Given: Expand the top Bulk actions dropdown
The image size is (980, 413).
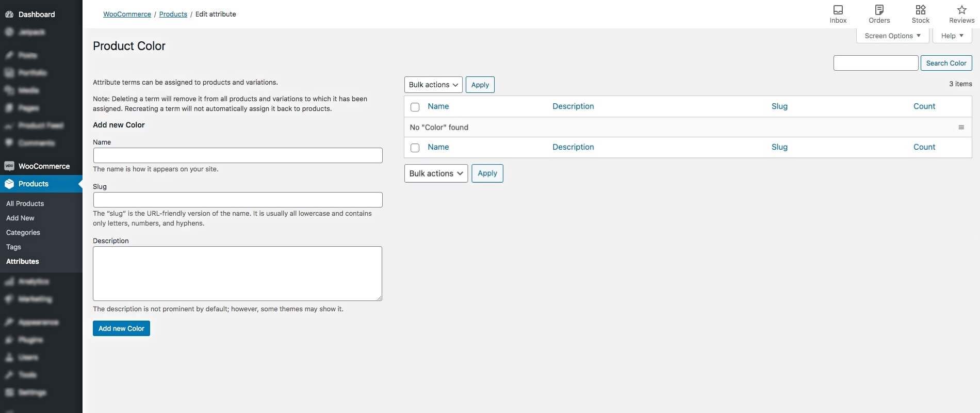Looking at the screenshot, I should coord(433,85).
